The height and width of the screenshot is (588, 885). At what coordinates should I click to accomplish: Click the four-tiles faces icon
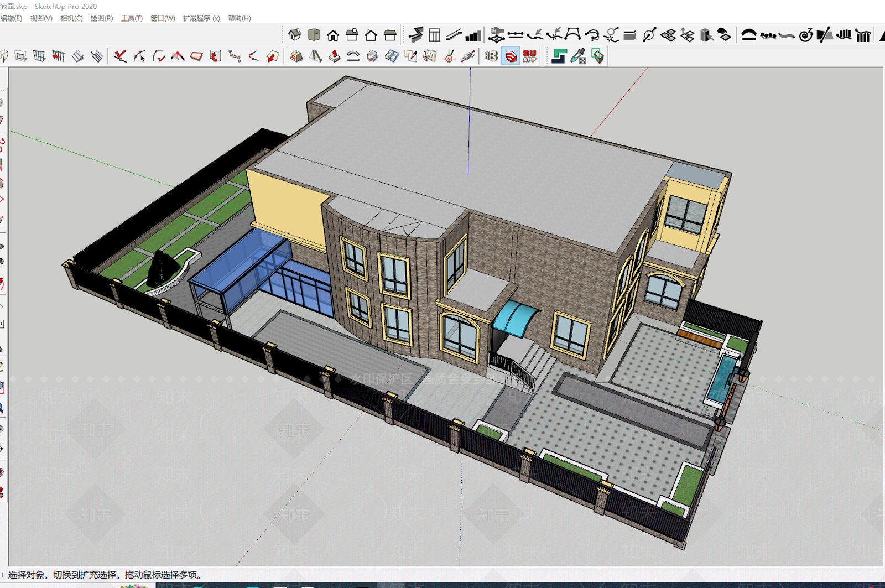[668, 35]
